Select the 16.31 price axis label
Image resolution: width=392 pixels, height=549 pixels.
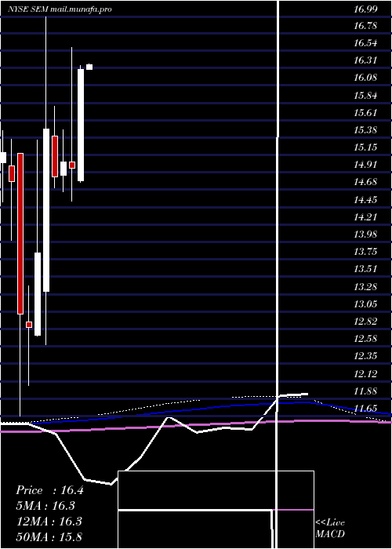click(x=365, y=60)
